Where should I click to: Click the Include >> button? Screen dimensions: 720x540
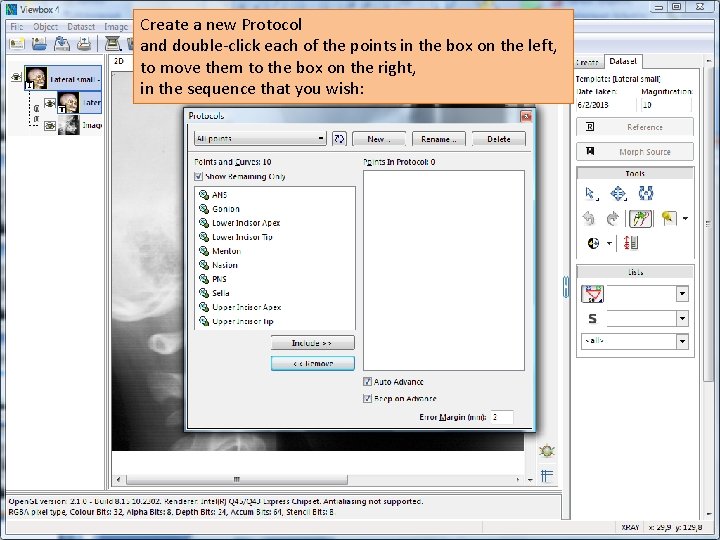(312, 343)
